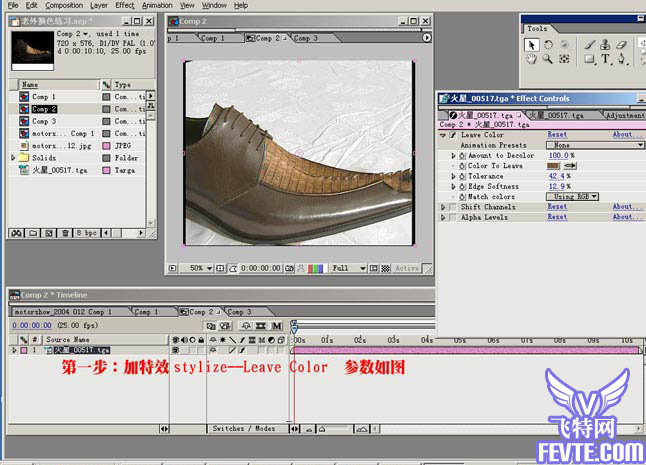Pick the Hand tool

tap(531, 59)
